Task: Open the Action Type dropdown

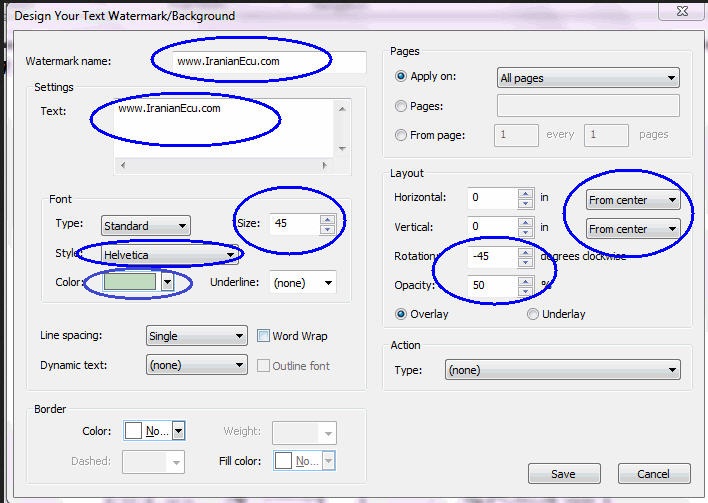Action: point(563,370)
